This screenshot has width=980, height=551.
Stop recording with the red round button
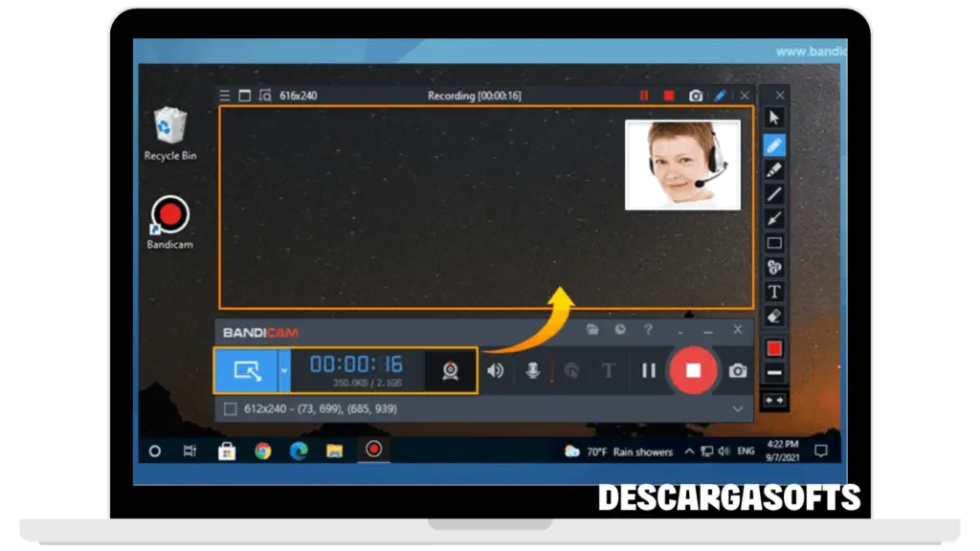coord(694,370)
